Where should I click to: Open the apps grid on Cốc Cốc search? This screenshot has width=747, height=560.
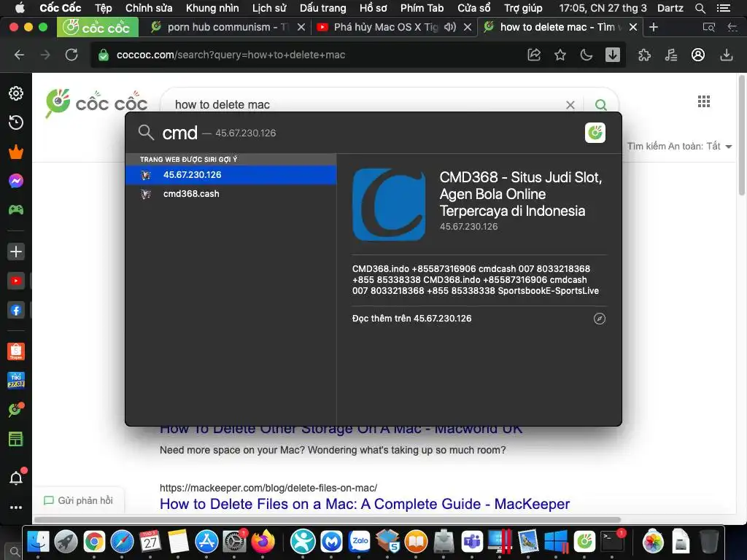pyautogui.click(x=704, y=101)
